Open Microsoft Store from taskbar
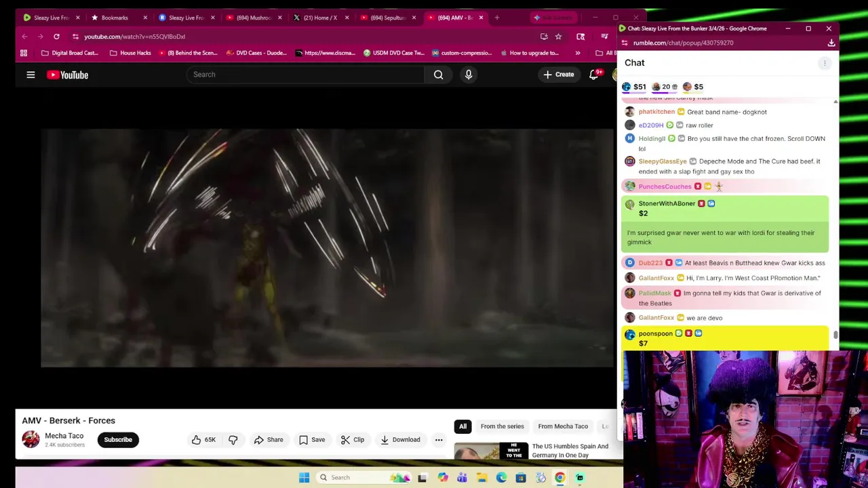This screenshot has width=868, height=488. 521,477
